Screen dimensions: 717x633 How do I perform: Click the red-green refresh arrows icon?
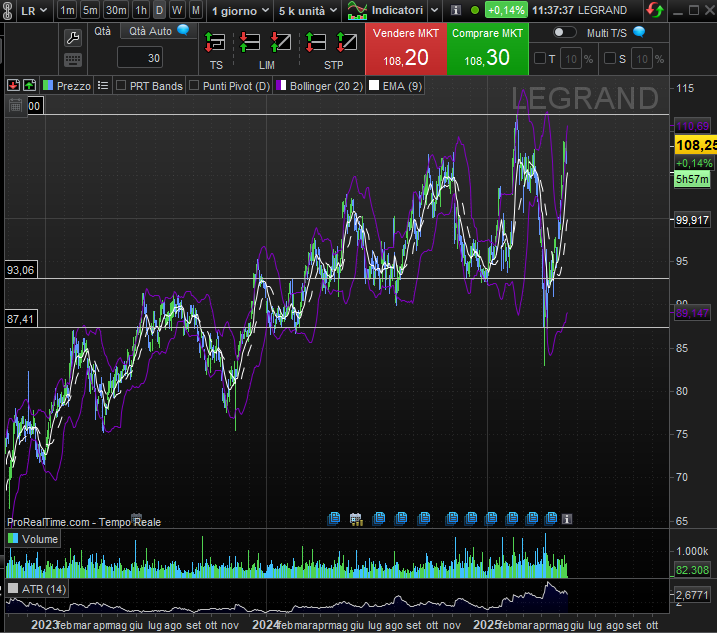(655, 10)
